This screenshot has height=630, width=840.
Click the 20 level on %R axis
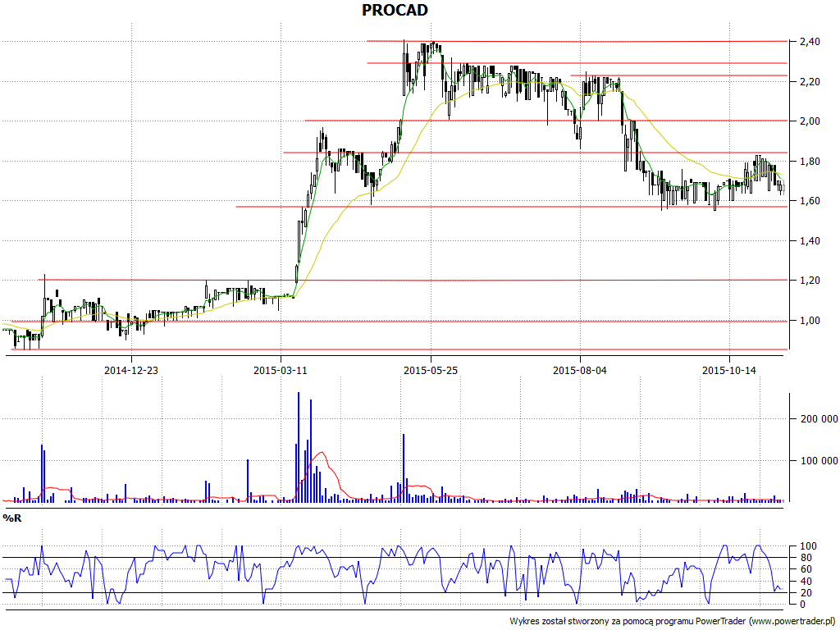tap(808, 593)
